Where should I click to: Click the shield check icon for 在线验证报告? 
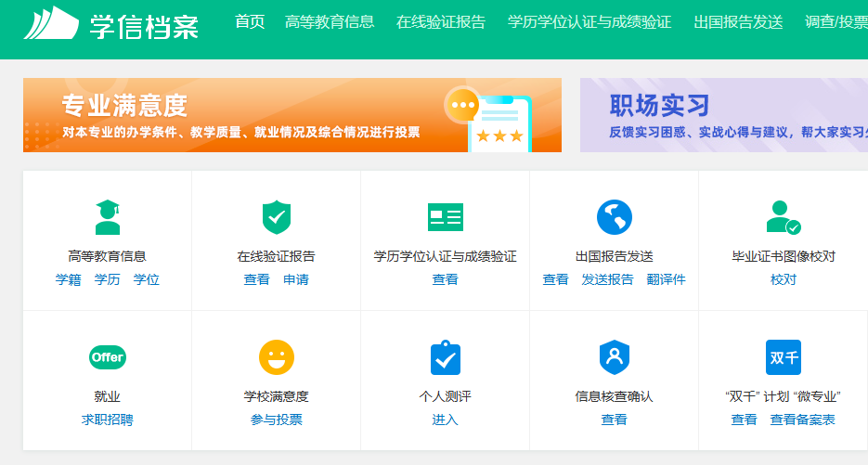click(277, 217)
